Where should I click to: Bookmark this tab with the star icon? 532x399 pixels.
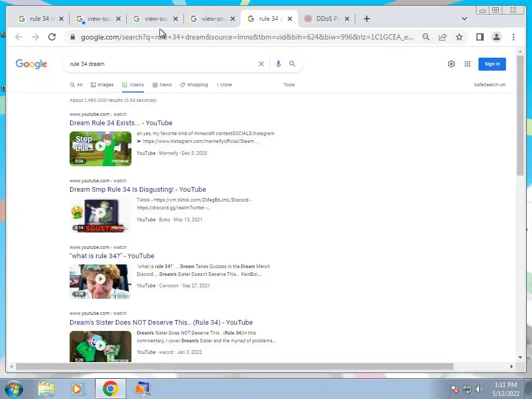tap(459, 37)
